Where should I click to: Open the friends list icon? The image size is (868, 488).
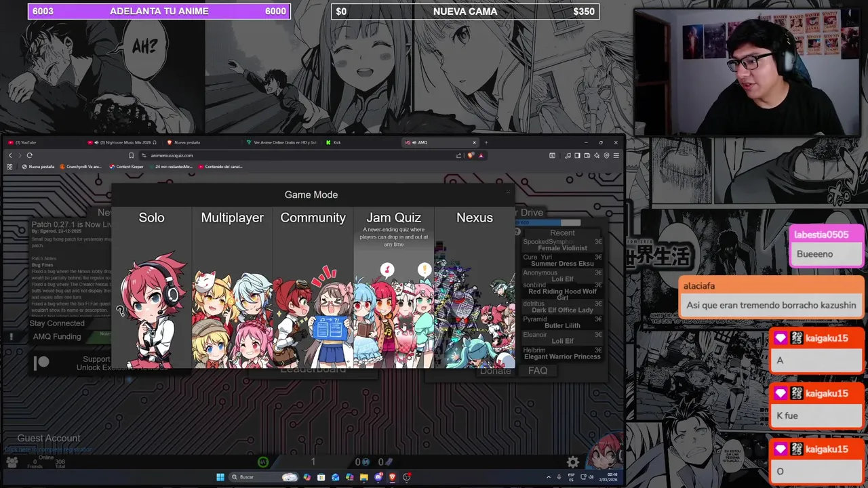(12, 462)
